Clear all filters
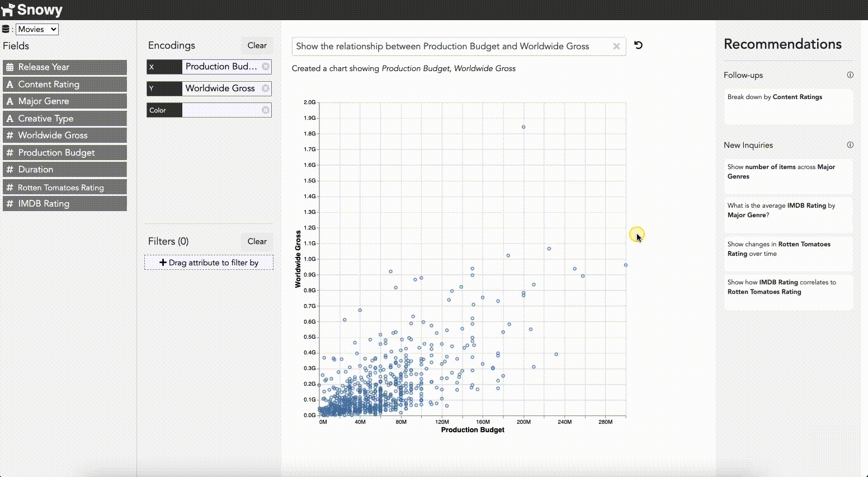This screenshot has height=477, width=868. (257, 241)
